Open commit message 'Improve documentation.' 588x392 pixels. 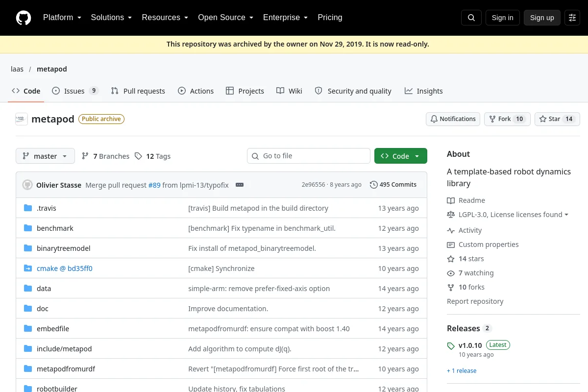click(228, 309)
